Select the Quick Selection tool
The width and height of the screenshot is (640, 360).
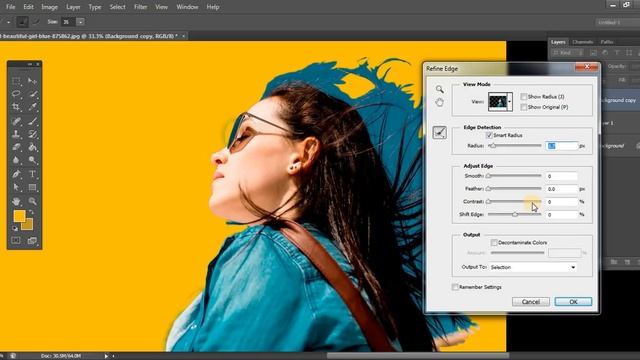(32, 94)
